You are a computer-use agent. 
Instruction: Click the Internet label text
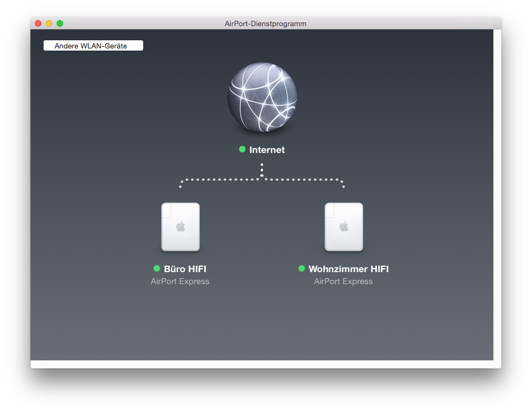[267, 150]
